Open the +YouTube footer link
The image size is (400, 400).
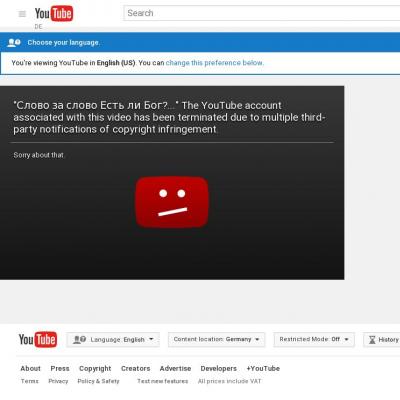(x=263, y=368)
